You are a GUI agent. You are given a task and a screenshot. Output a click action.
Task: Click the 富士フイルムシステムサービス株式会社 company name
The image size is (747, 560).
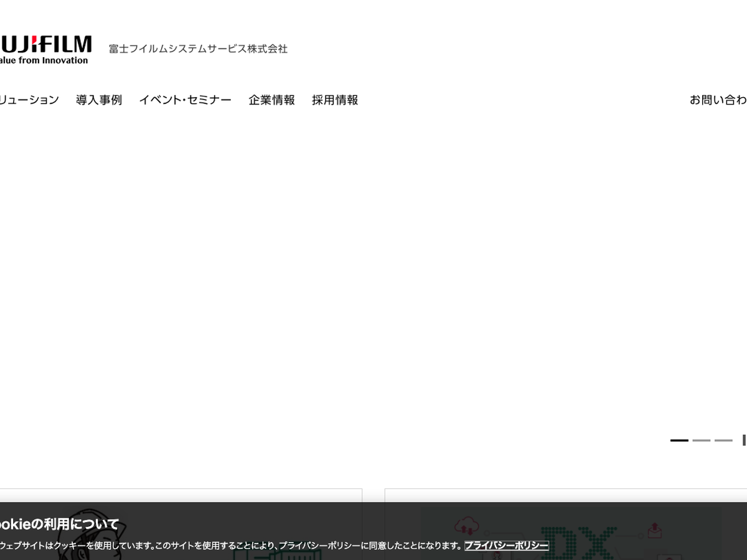[198, 49]
